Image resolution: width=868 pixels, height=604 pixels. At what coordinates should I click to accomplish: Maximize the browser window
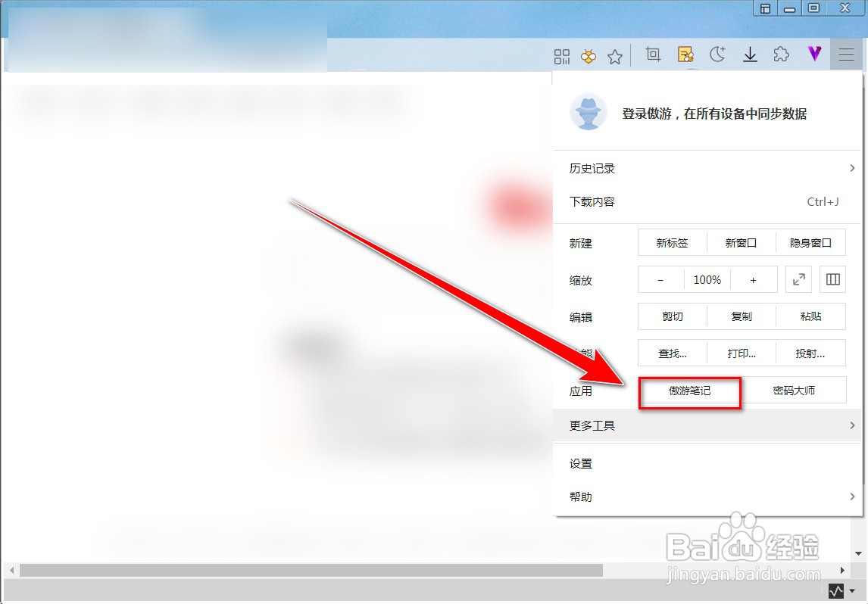pyautogui.click(x=813, y=8)
